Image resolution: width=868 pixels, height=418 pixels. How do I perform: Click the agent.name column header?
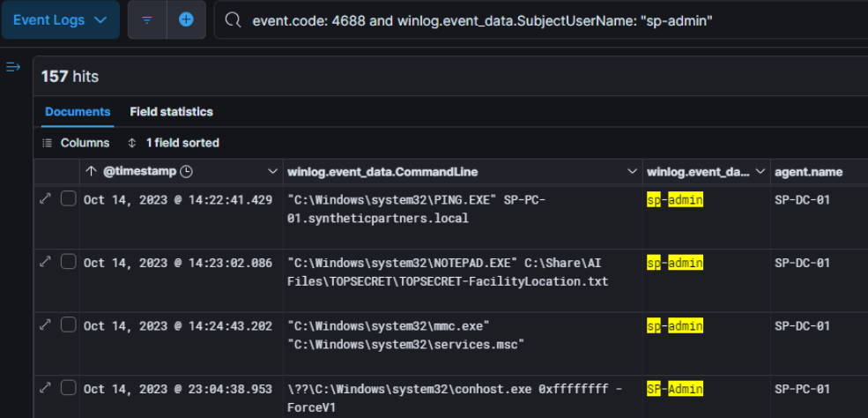809,172
